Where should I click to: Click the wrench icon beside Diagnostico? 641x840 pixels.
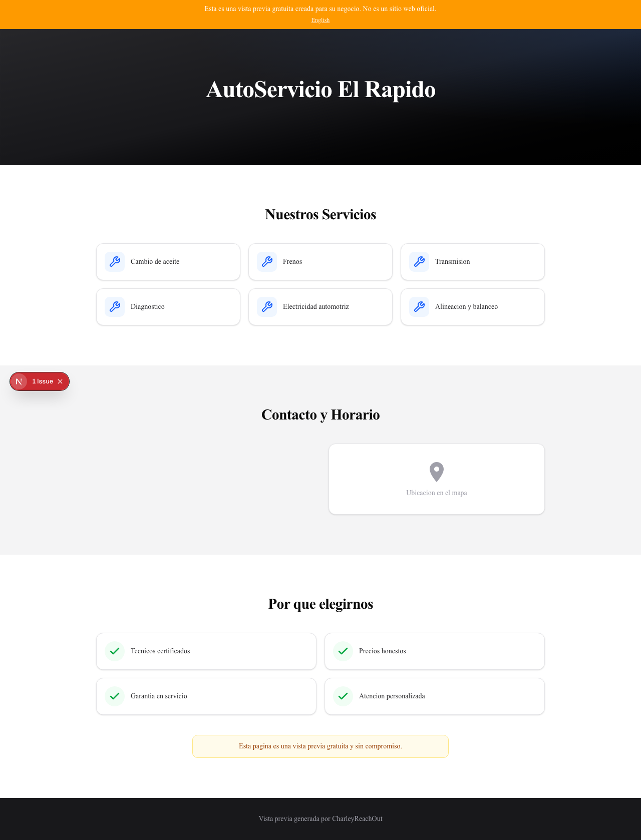115,307
